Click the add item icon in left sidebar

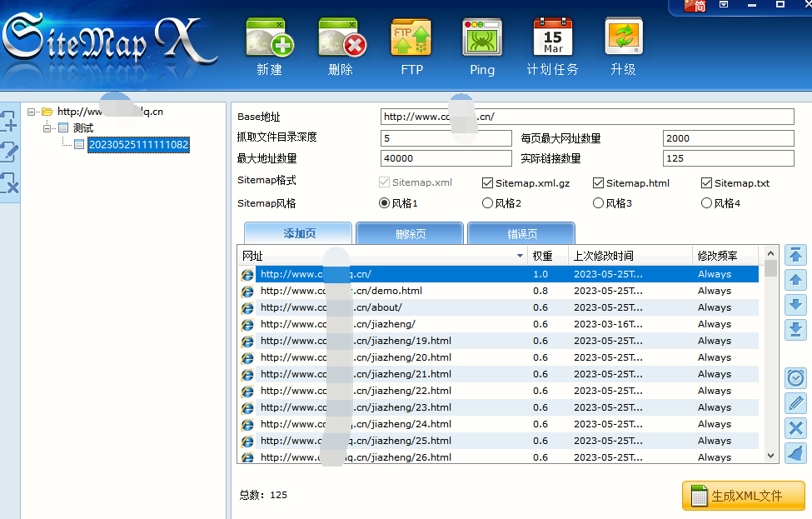(x=9, y=122)
